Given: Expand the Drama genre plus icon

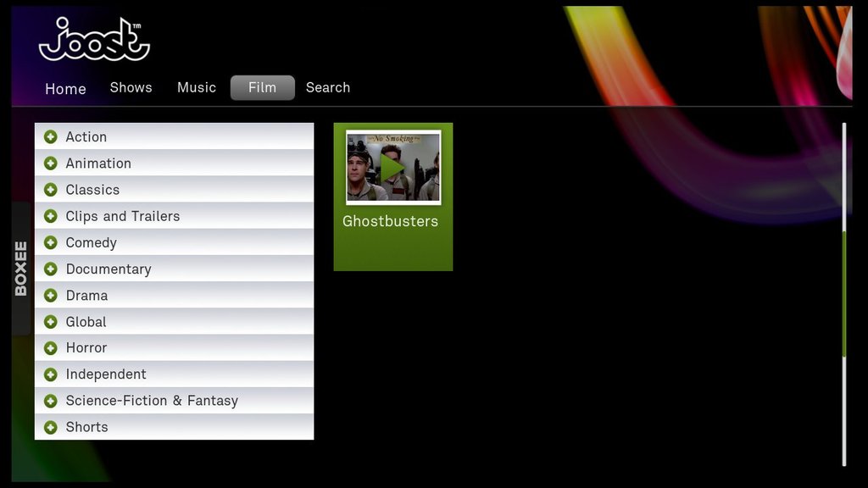Looking at the screenshot, I should [x=50, y=296].
